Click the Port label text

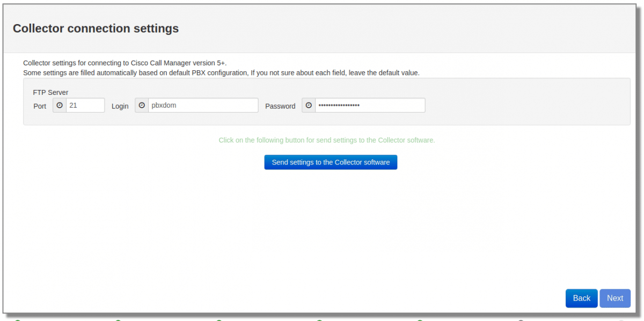click(40, 106)
